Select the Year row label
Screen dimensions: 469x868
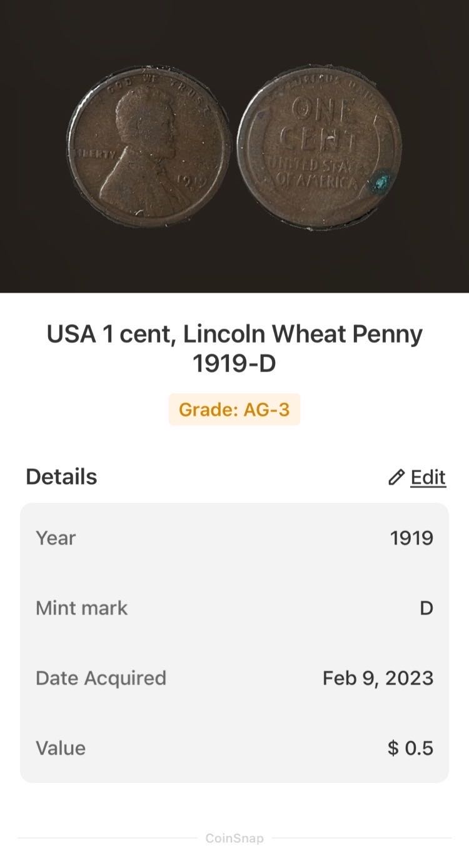tap(56, 538)
